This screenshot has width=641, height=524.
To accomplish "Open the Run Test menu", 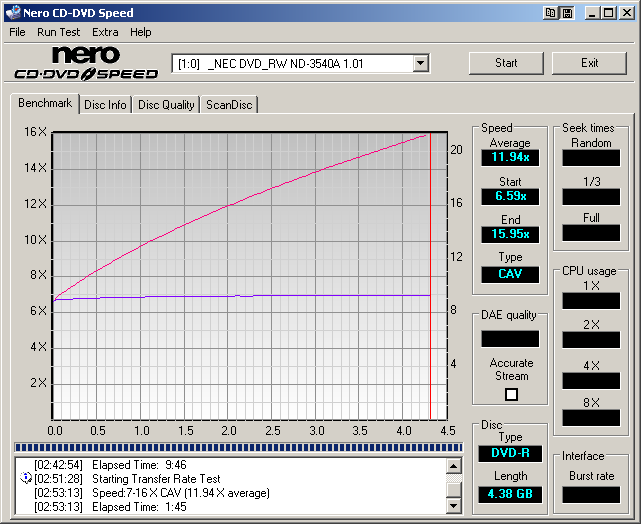I will 58,32.
